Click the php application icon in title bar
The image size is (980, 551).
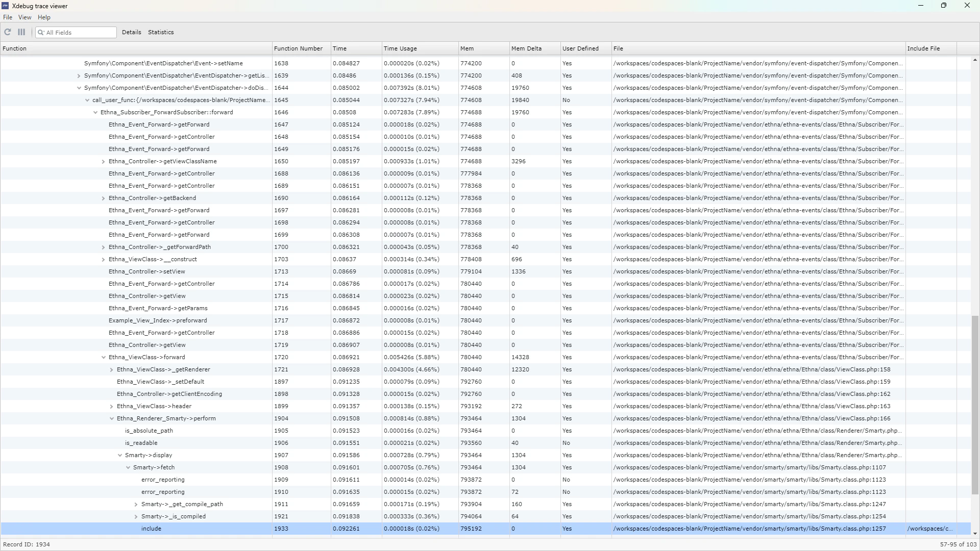(x=5, y=6)
